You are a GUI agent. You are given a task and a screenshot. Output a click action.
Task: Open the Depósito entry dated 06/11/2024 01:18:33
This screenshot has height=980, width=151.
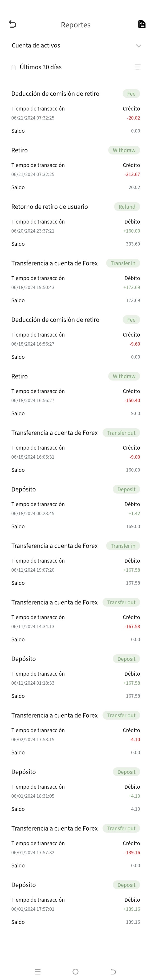[75, 677]
